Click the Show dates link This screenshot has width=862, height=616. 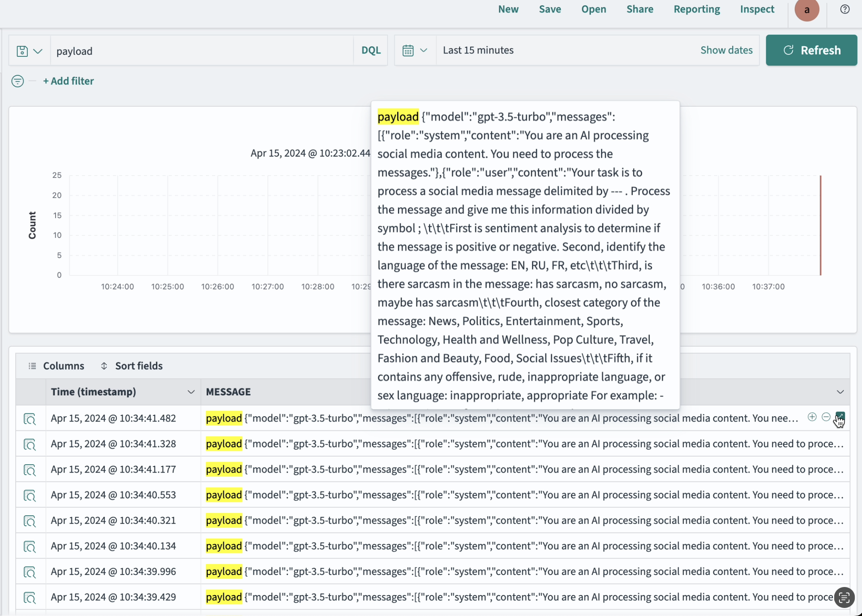coord(726,50)
